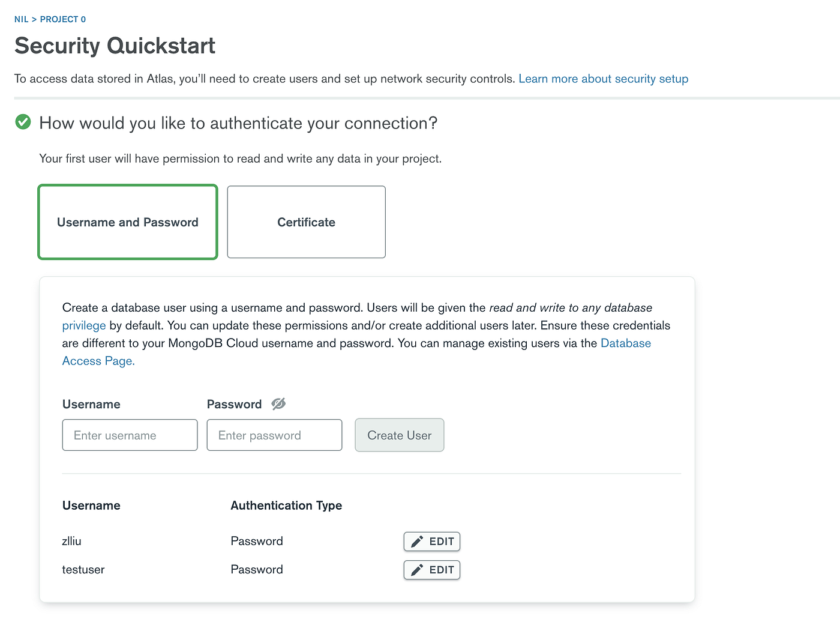The height and width of the screenshot is (625, 840).
Task: Open the NIL breadcrumb link
Action: pos(22,19)
